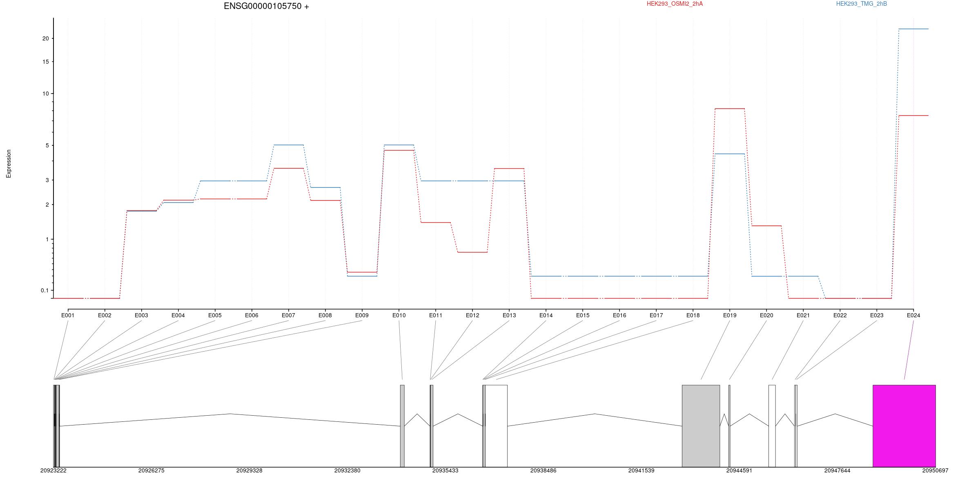
Task: Click exon label E006
Action: [252, 315]
